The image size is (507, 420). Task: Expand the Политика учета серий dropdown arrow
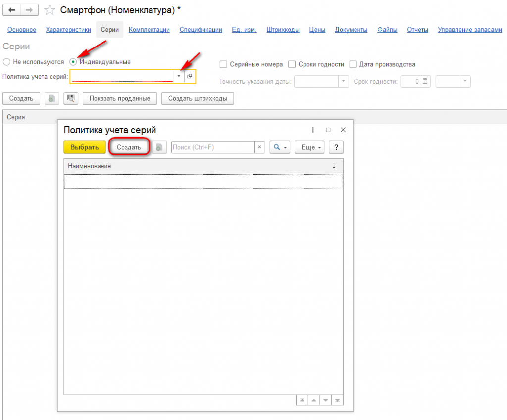click(x=179, y=76)
